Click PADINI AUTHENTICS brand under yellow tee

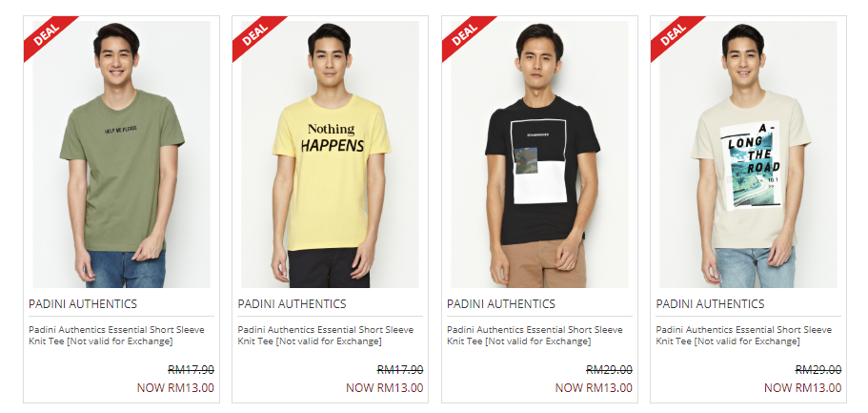click(x=292, y=304)
